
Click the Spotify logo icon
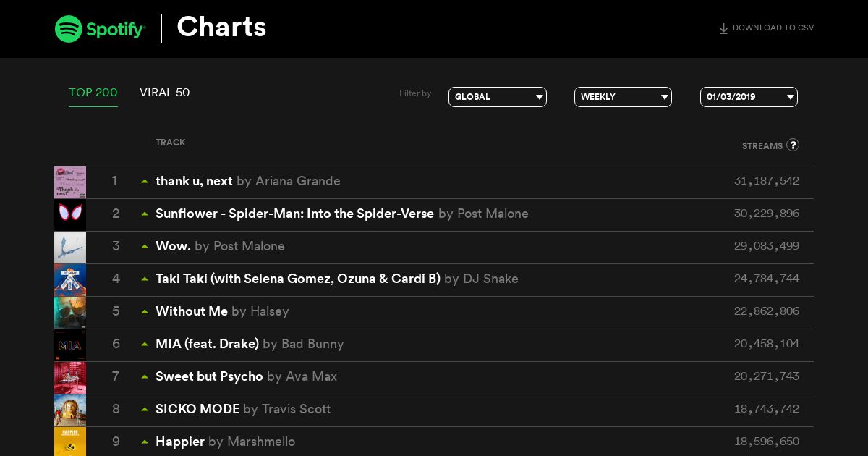point(68,29)
